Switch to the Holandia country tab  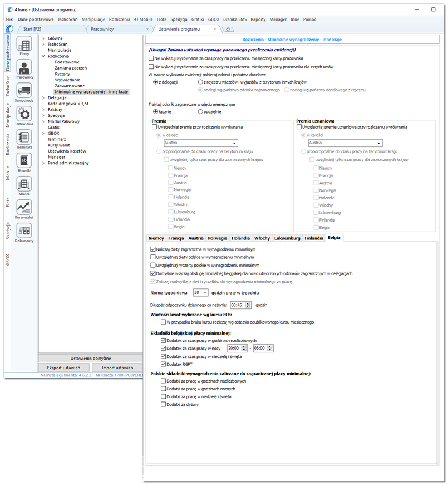240,238
